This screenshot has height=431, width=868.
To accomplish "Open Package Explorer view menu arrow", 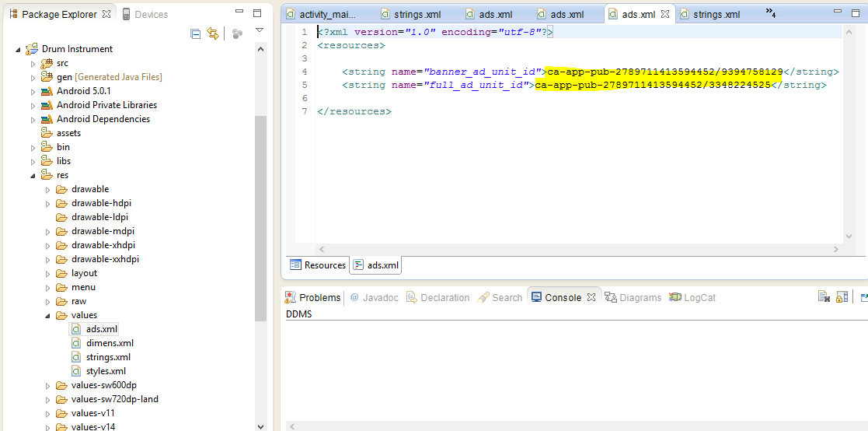I will click(260, 31).
